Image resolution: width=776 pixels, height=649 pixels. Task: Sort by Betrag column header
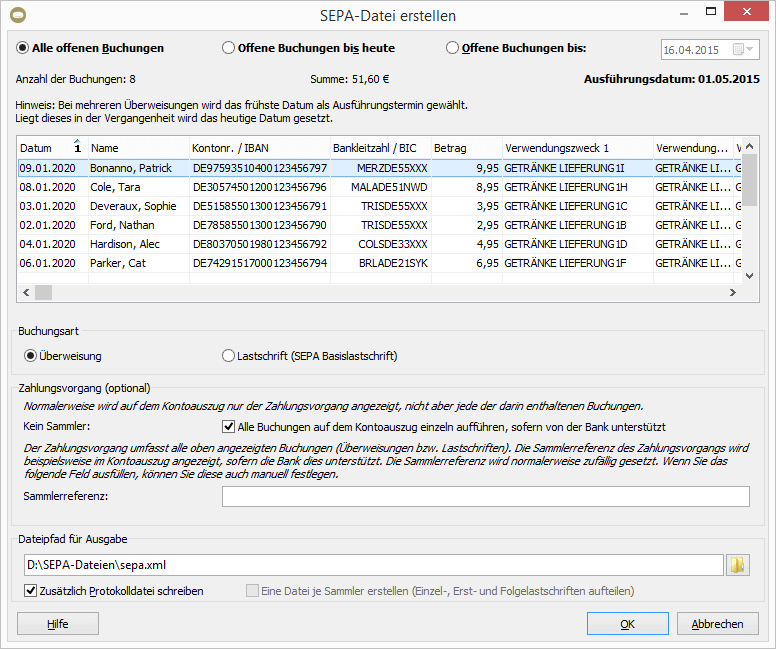click(x=467, y=148)
